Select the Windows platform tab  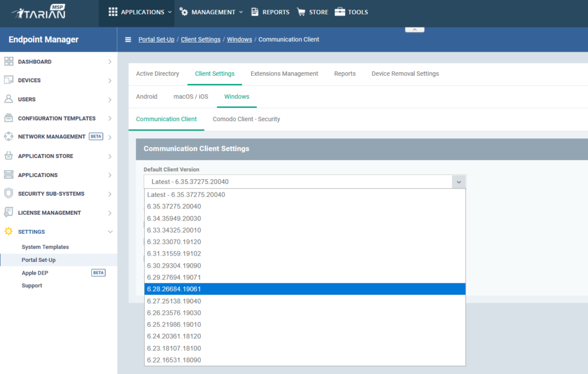point(237,97)
